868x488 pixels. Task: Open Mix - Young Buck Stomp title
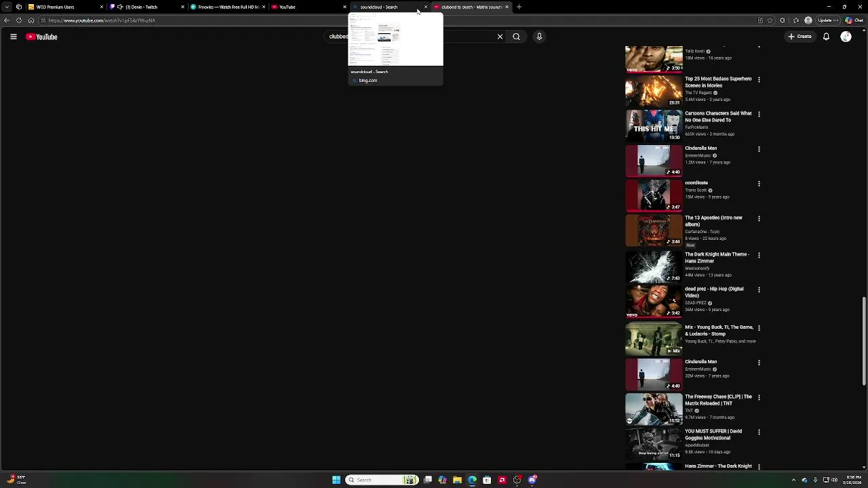(719, 331)
